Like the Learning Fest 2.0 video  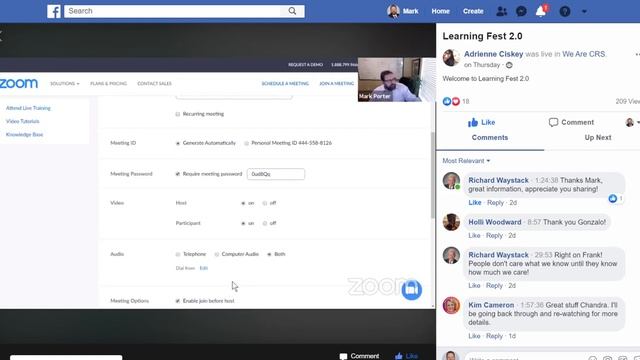tap(482, 122)
